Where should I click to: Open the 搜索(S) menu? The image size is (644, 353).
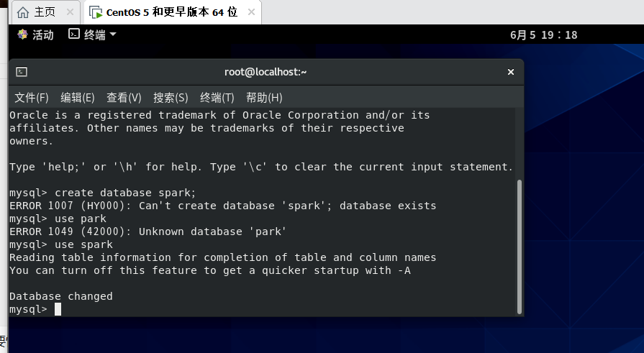(x=171, y=97)
